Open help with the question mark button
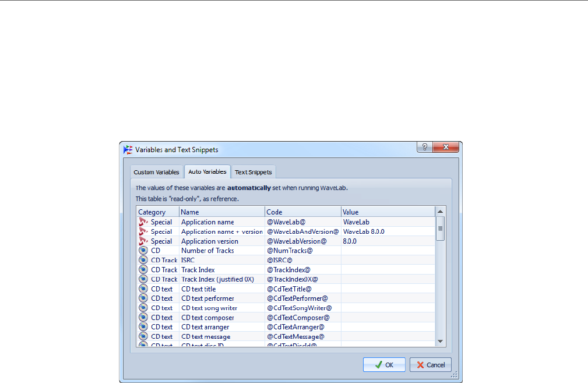Viewport: 588px width, 383px height. click(425, 147)
